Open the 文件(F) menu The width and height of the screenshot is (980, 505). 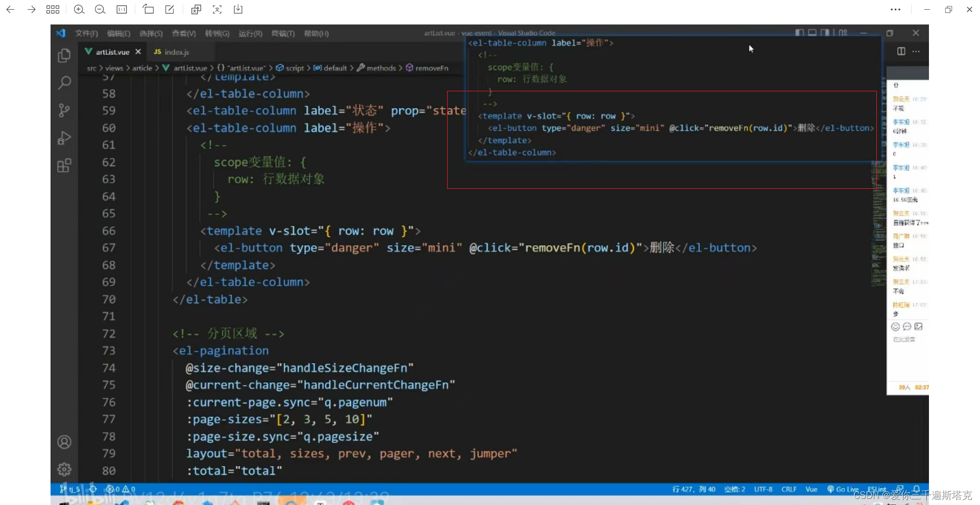coord(86,33)
